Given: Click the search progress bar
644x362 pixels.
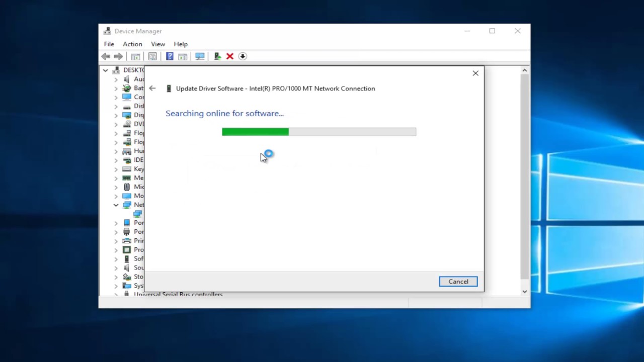Looking at the screenshot, I should tap(318, 132).
